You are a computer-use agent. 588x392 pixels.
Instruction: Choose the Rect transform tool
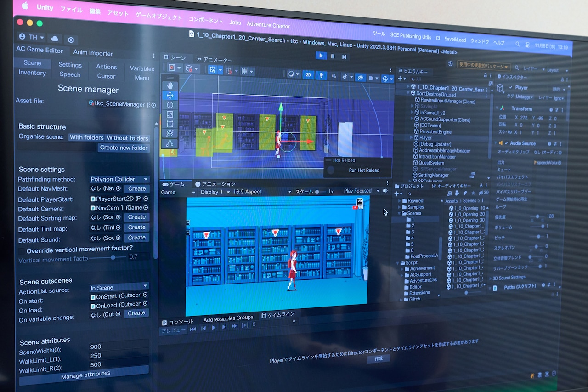pyautogui.click(x=170, y=124)
